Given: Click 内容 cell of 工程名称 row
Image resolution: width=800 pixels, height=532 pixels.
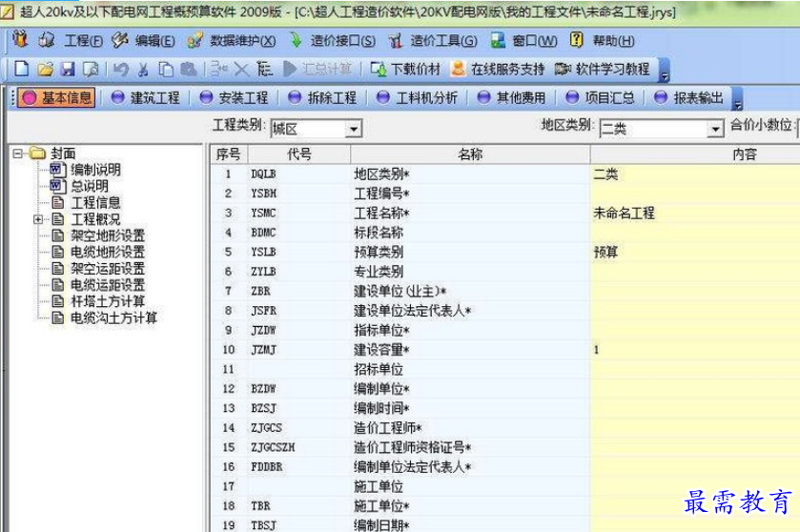Looking at the screenshot, I should coord(695,214).
